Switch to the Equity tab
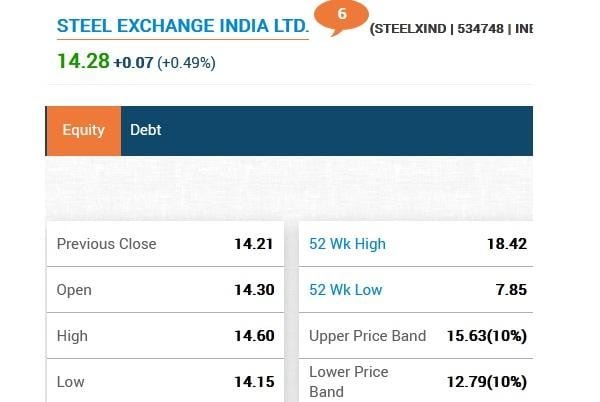This screenshot has width=600, height=402. click(83, 130)
